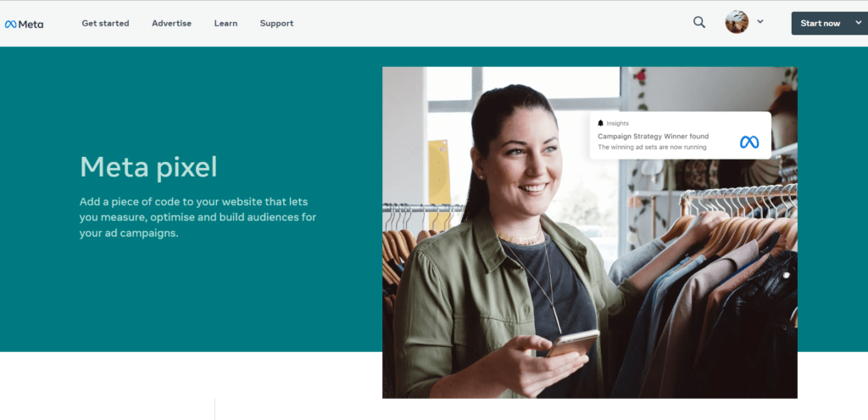The height and width of the screenshot is (420, 868).
Task: Click the Meta logo in header
Action: [x=24, y=24]
